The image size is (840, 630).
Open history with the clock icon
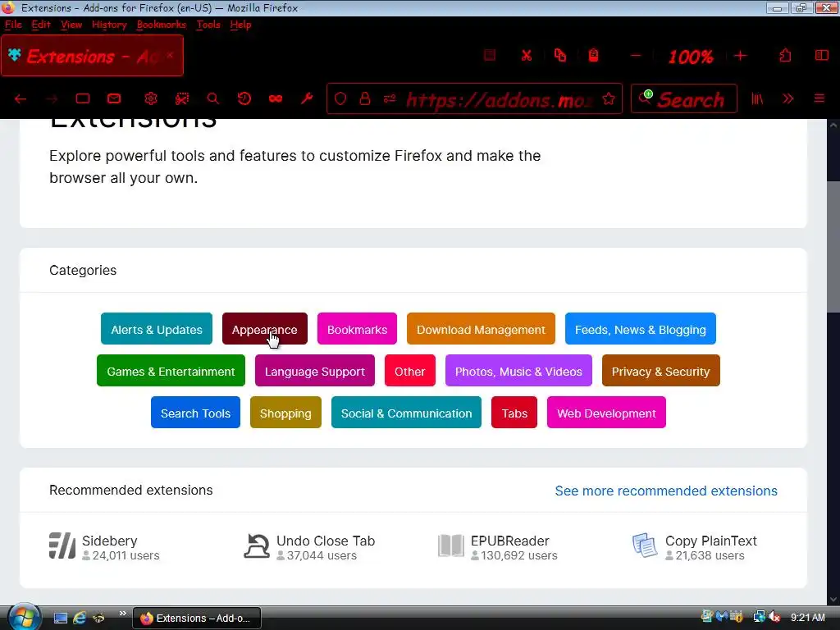point(244,98)
